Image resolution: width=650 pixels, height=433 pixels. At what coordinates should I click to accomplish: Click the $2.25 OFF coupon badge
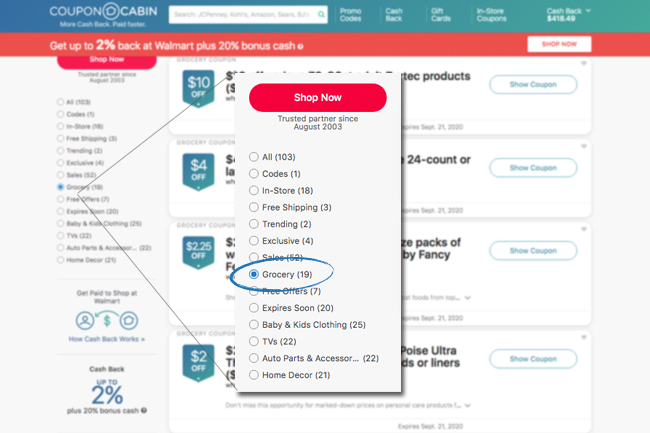199,252
